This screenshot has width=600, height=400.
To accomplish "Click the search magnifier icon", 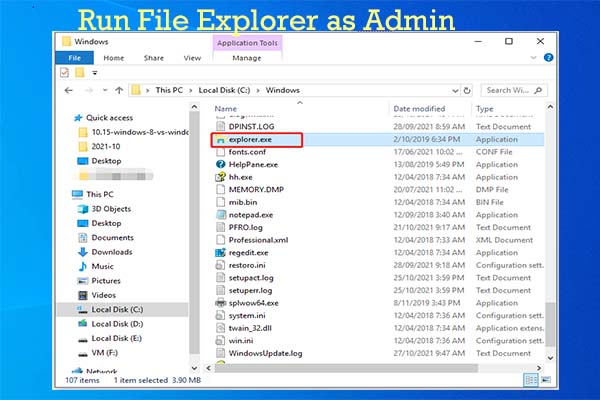I will tap(538, 90).
